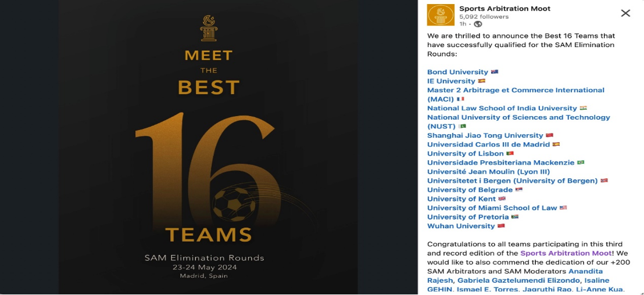Image resolution: width=644 pixels, height=295 pixels.
Task: Open the Wuhan University link
Action: tap(461, 226)
